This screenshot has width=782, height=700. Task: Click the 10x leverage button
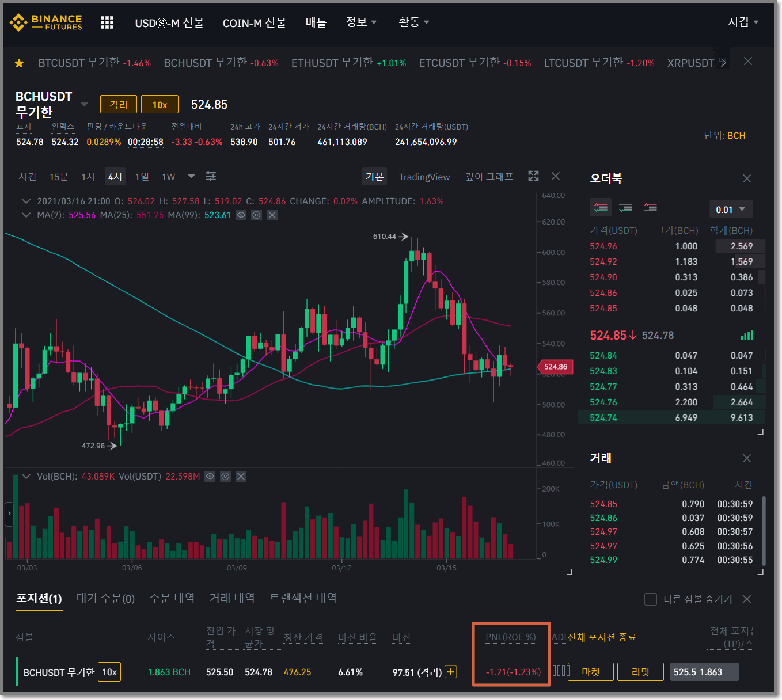point(160,104)
